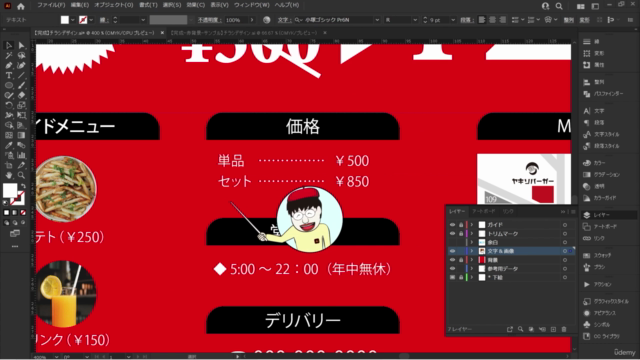Select the Type tool

tap(9, 76)
